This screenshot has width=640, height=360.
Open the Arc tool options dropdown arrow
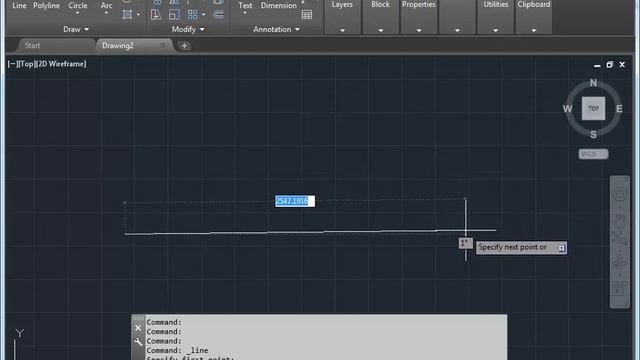coord(106,13)
